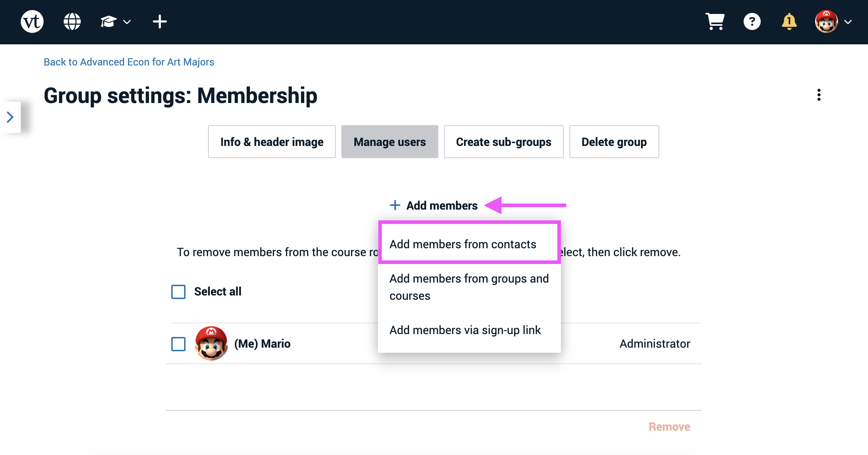Check the Select all checkbox
The image size is (868, 455).
[x=178, y=292]
